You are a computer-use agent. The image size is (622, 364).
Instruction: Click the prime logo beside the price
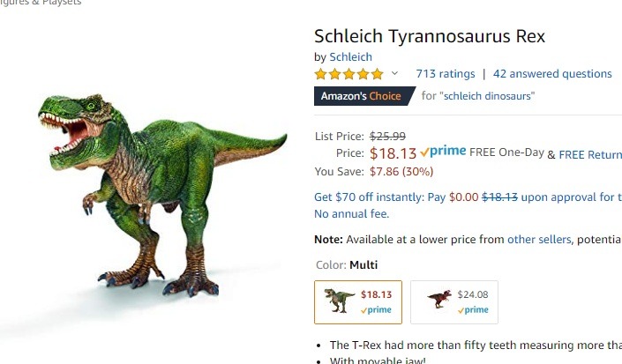tap(443, 152)
